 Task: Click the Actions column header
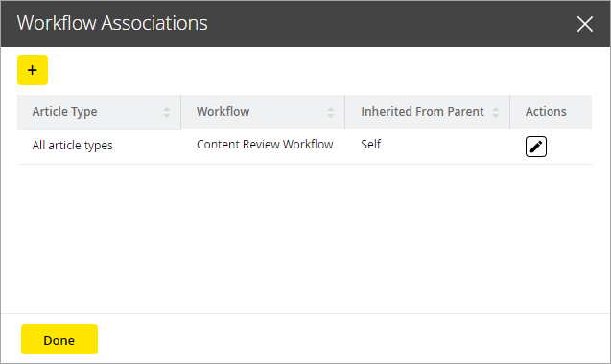pyautogui.click(x=551, y=112)
